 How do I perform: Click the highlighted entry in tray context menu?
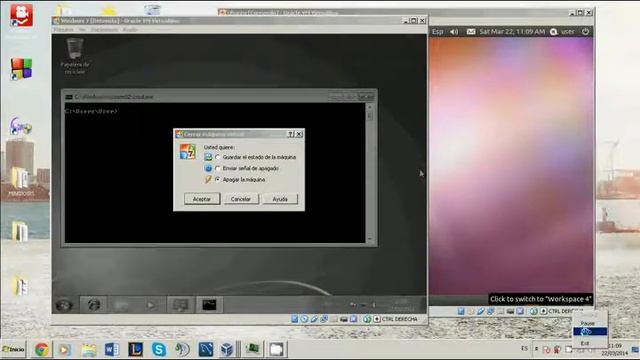pos(590,332)
